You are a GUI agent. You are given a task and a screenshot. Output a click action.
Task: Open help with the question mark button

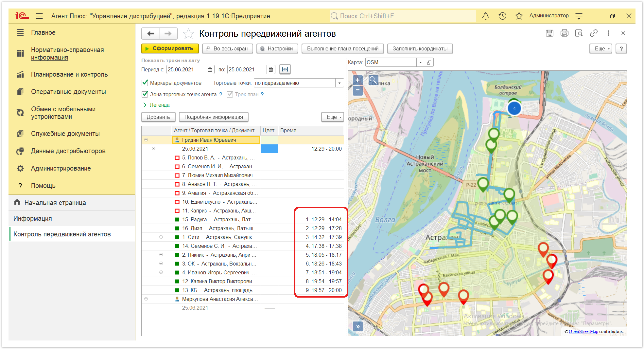(x=621, y=48)
